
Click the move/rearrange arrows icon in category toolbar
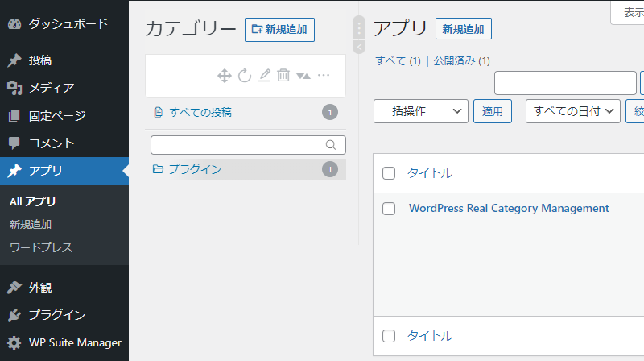pos(225,76)
